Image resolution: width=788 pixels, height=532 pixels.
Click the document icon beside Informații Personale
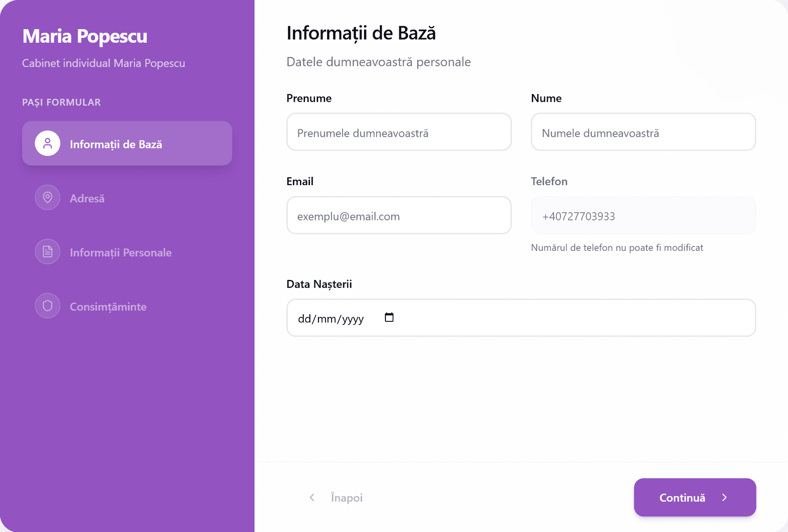point(48,252)
